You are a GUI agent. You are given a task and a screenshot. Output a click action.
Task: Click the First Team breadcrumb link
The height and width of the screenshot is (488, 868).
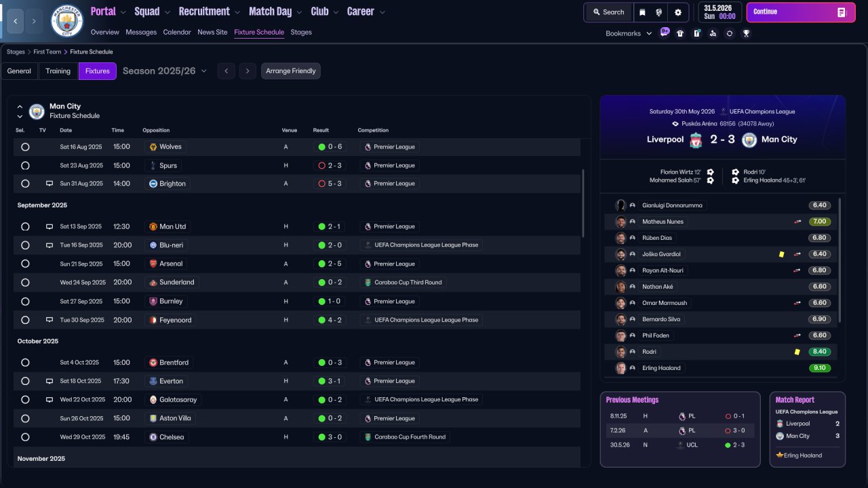click(x=47, y=52)
